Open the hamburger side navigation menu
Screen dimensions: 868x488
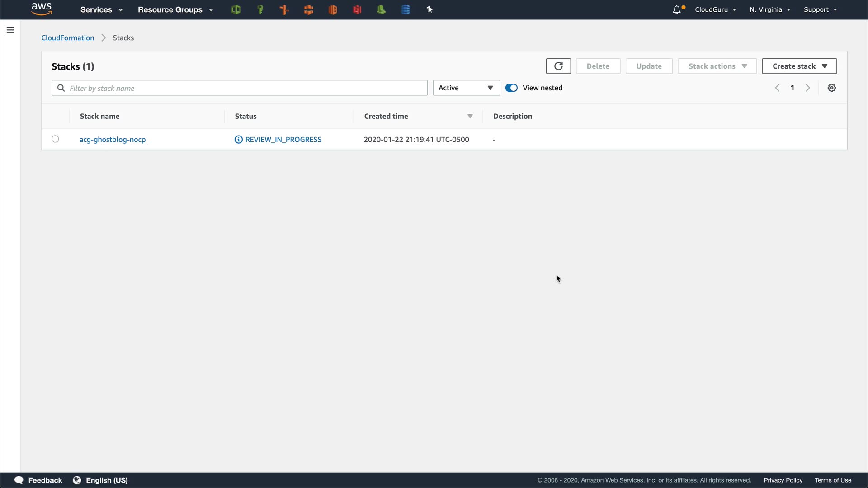[x=10, y=30]
